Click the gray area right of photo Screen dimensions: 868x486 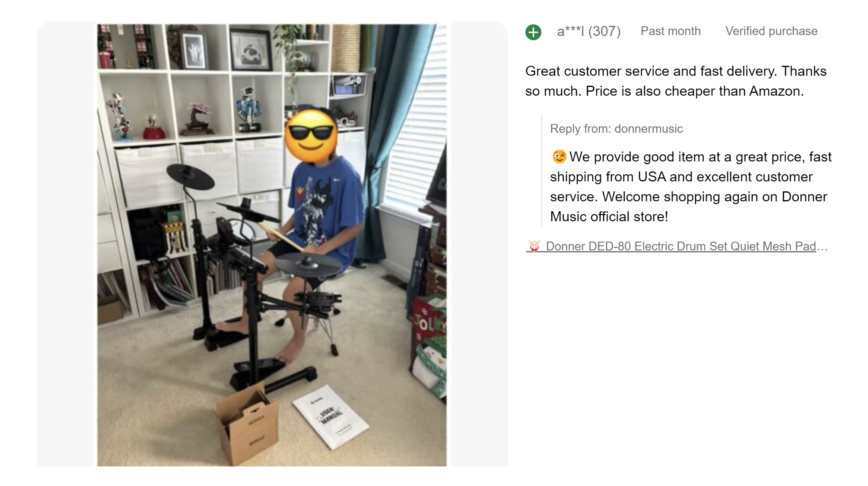[477, 244]
